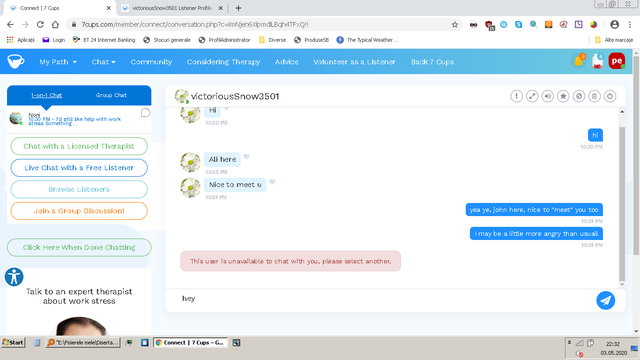The image size is (640, 360).
Task: Open The Typical Weather bookmark
Action: tap(367, 40)
